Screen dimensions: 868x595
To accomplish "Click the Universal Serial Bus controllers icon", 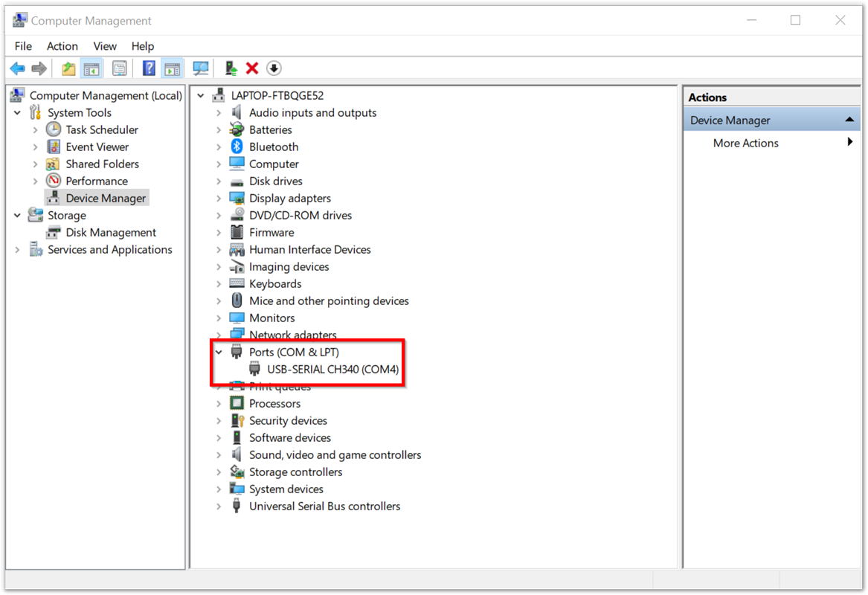I will point(237,506).
